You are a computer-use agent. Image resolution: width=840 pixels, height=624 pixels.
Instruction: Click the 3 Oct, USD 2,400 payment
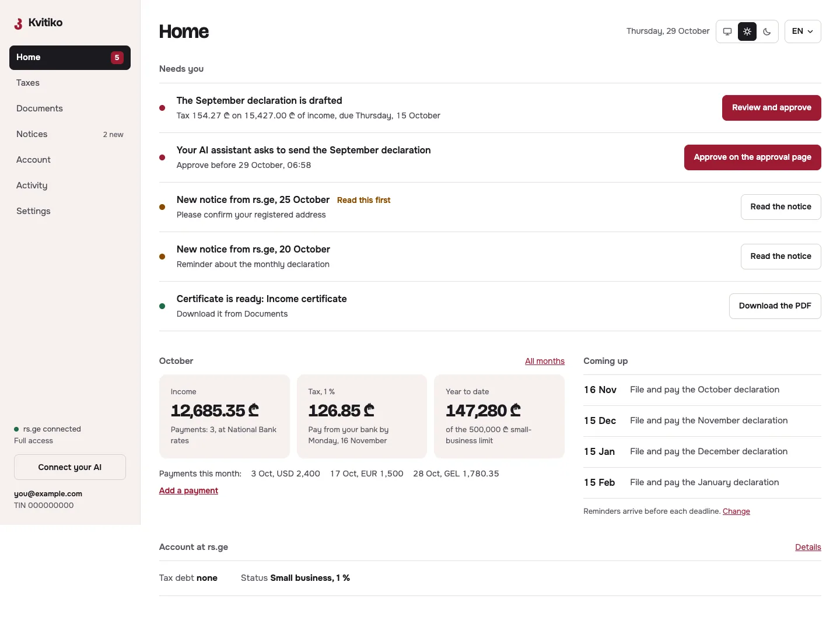(286, 474)
